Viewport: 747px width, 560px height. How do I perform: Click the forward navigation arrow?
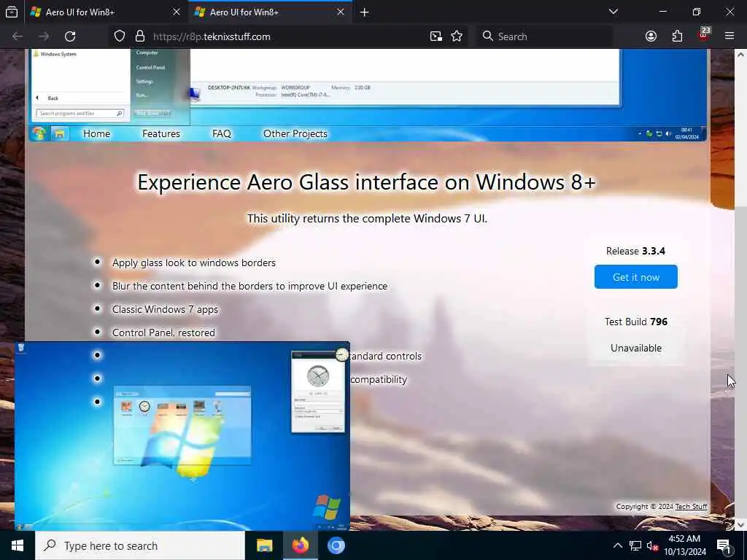click(x=44, y=36)
